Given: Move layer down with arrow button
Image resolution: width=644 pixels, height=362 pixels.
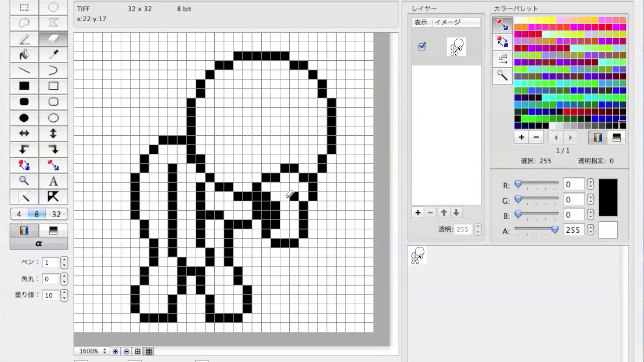Looking at the screenshot, I should coord(456,213).
